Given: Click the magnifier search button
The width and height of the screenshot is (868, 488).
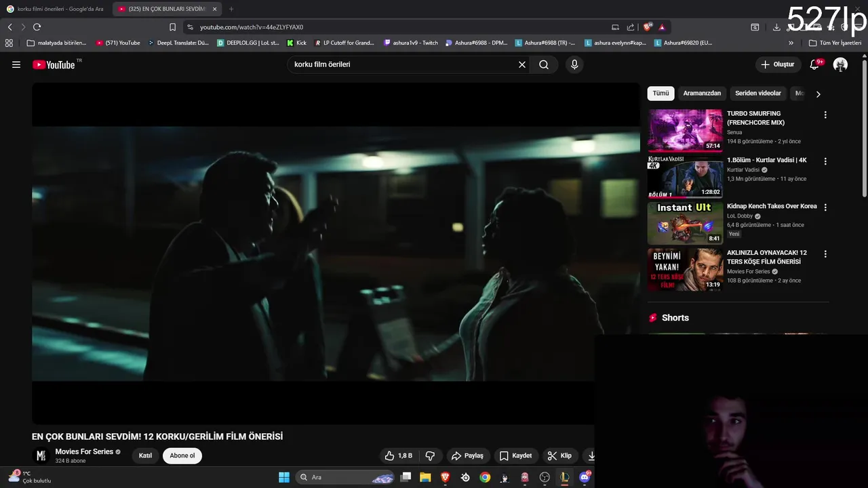Looking at the screenshot, I should pos(544,64).
